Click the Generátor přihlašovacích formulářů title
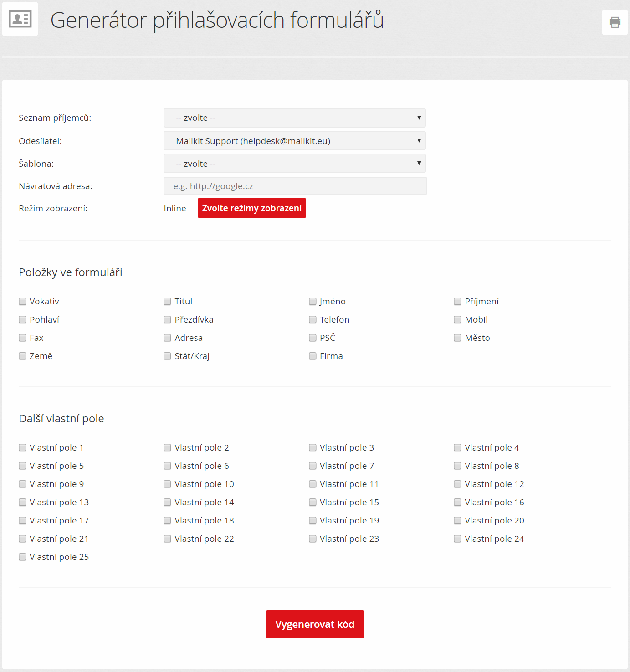 tap(217, 21)
